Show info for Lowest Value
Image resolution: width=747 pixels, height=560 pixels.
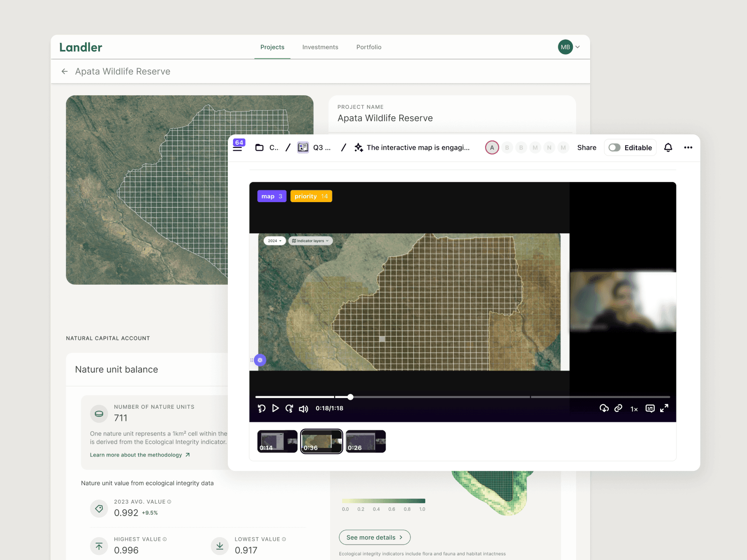tap(284, 539)
